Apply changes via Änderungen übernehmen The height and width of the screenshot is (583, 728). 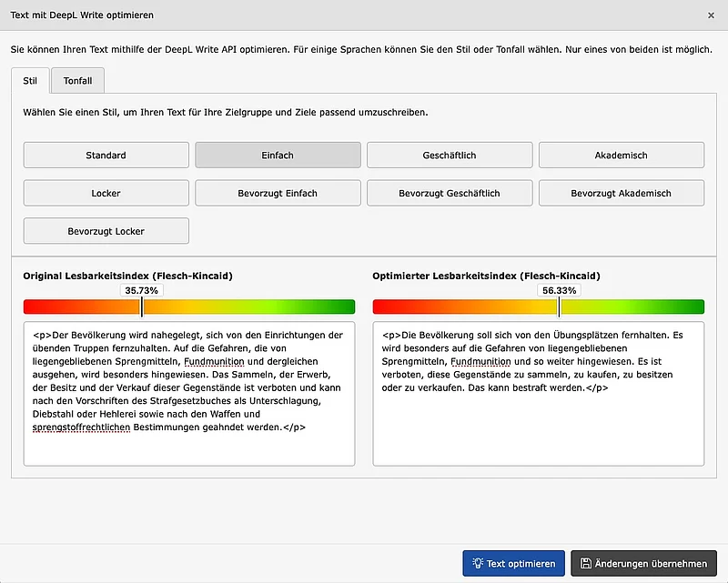pyautogui.click(x=643, y=563)
